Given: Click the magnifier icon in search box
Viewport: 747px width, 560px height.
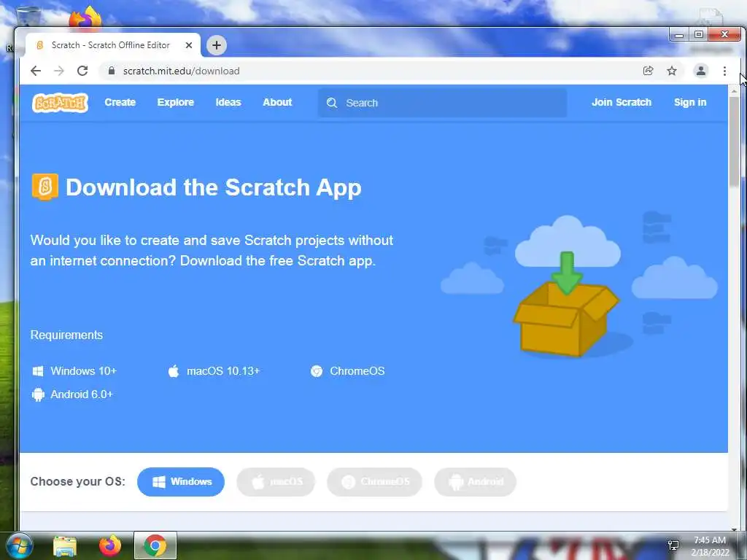Looking at the screenshot, I should pos(332,103).
